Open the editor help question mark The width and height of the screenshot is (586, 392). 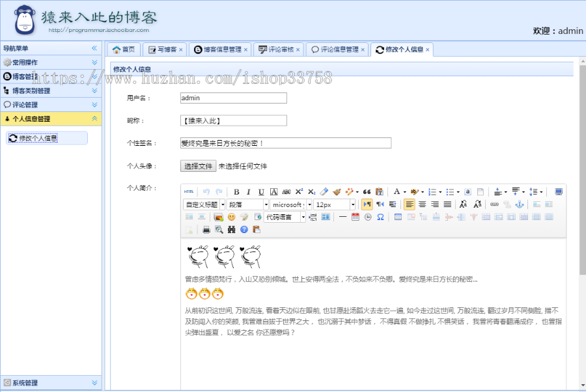244,228
